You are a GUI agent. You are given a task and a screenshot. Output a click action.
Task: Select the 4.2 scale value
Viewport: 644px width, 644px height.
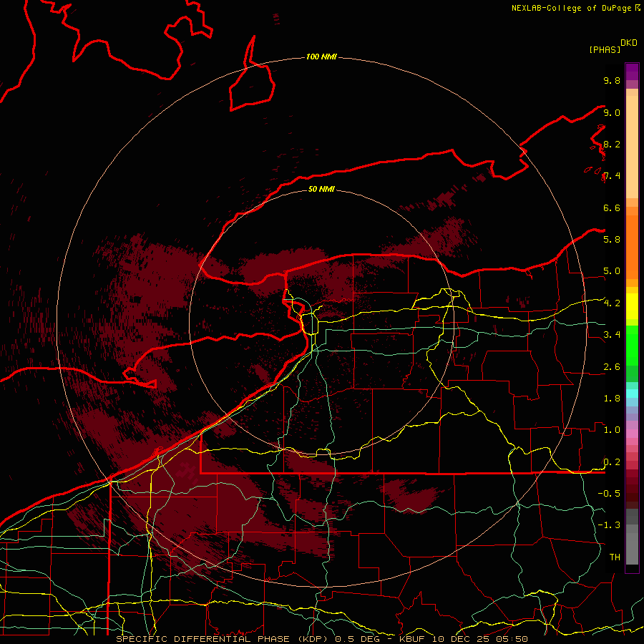[x=612, y=303]
